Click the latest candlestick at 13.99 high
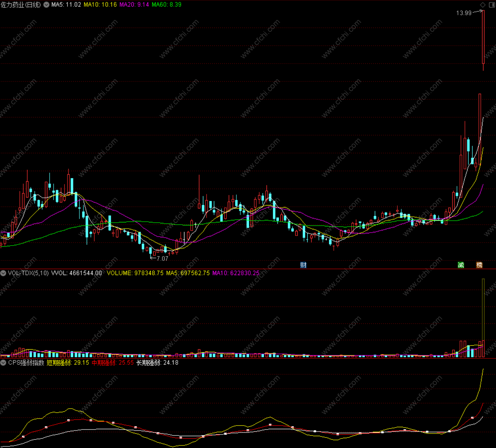Screen dimensions: 496x448 [x=483, y=37]
